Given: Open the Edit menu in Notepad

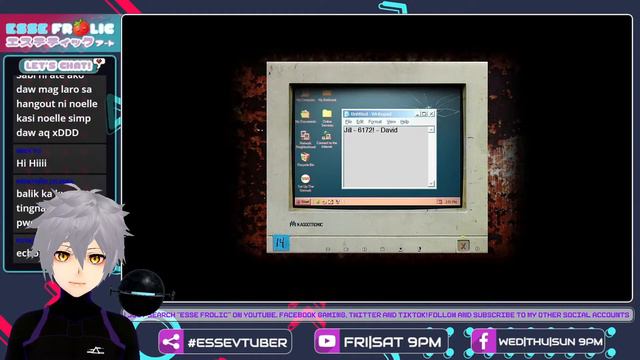Looking at the screenshot, I should (360, 122).
